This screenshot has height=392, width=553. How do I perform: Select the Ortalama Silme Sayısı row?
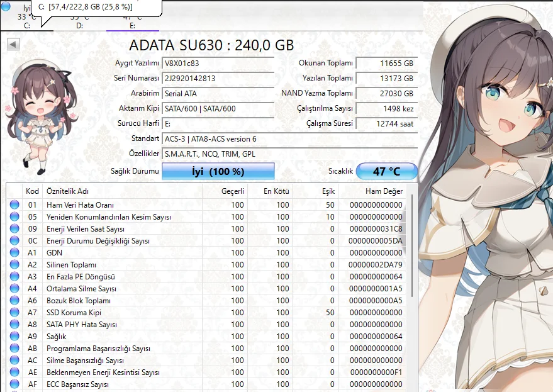point(206,289)
